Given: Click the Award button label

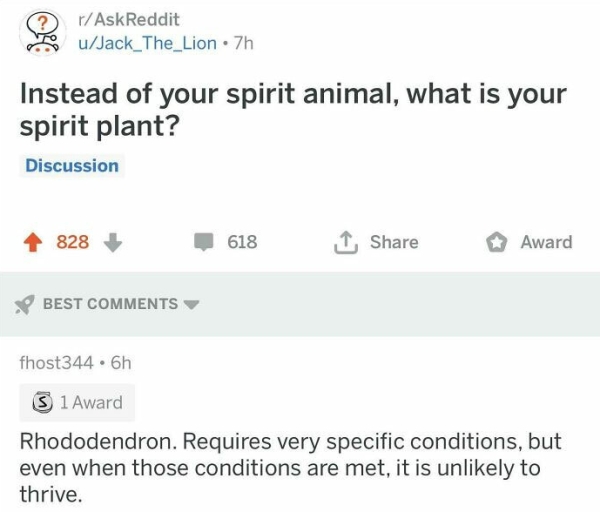Looking at the screenshot, I should (546, 242).
